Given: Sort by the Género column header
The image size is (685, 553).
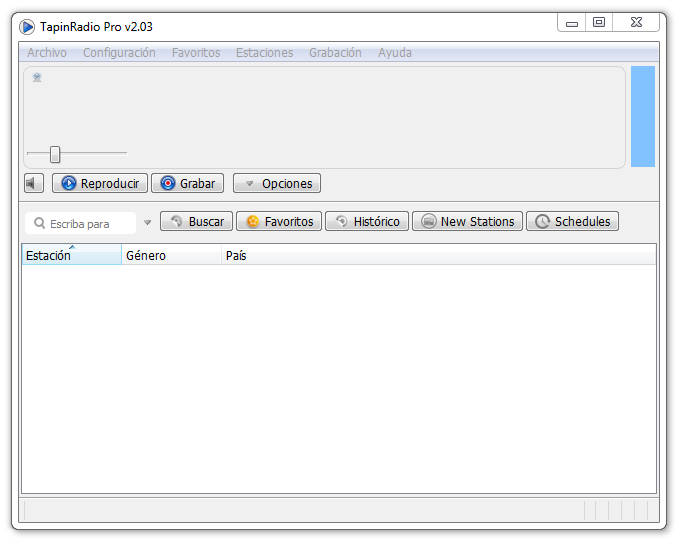Looking at the screenshot, I should point(171,255).
